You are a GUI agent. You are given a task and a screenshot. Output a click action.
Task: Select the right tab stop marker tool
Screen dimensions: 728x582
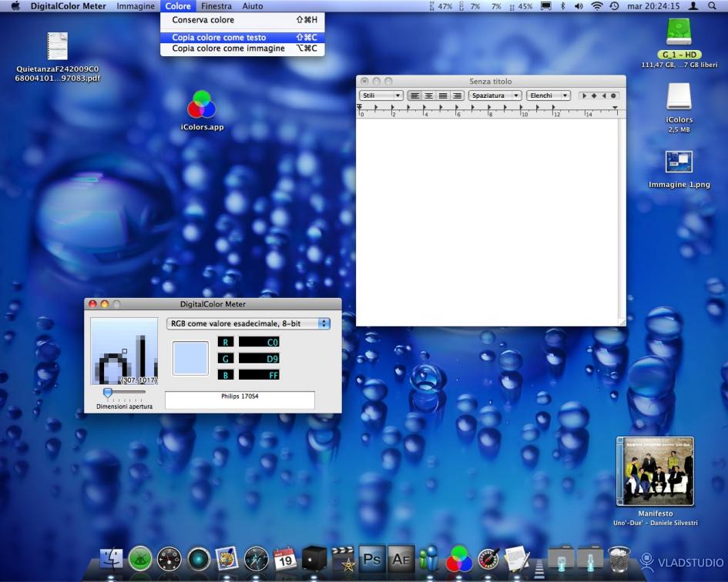[603, 95]
